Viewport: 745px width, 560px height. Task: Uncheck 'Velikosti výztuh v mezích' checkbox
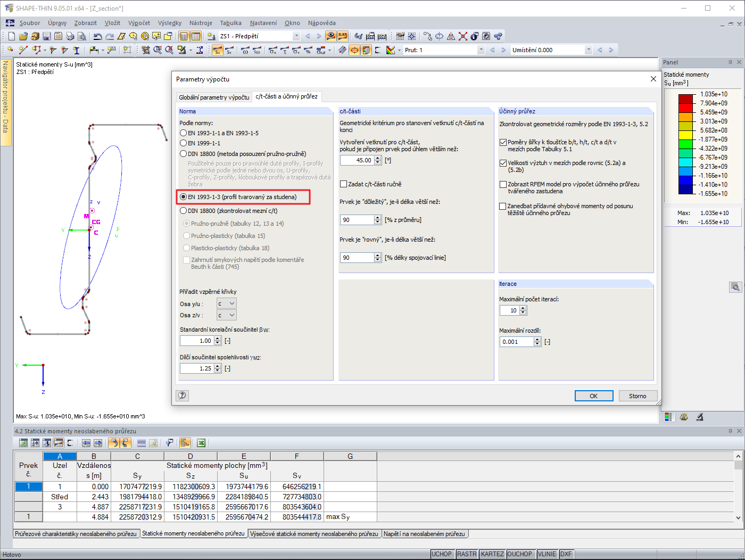[503, 163]
